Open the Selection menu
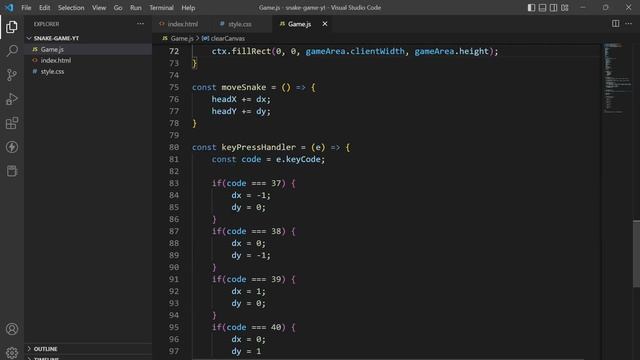 [71, 7]
